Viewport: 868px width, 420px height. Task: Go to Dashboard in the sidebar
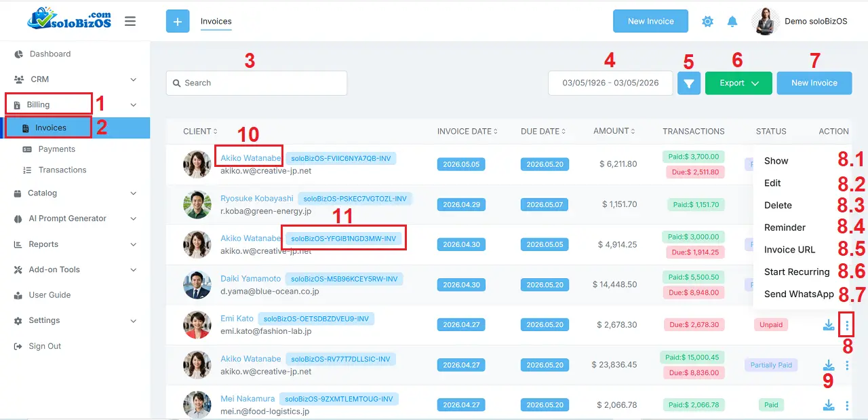click(x=50, y=54)
